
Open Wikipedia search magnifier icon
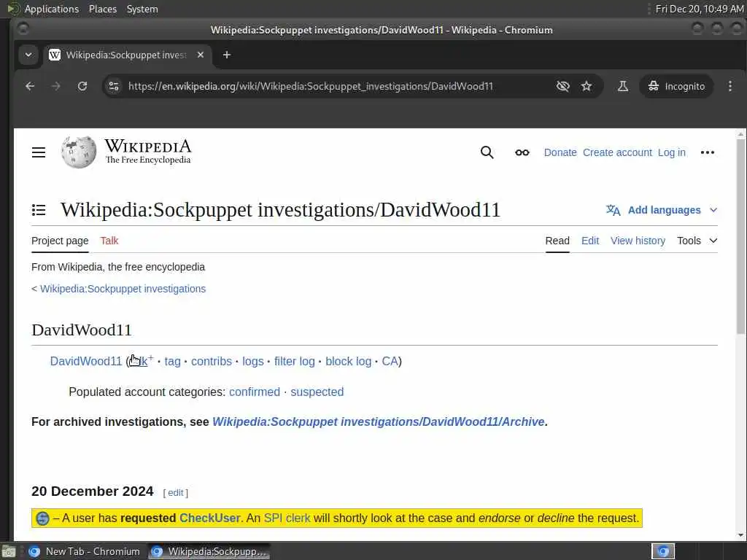(487, 152)
